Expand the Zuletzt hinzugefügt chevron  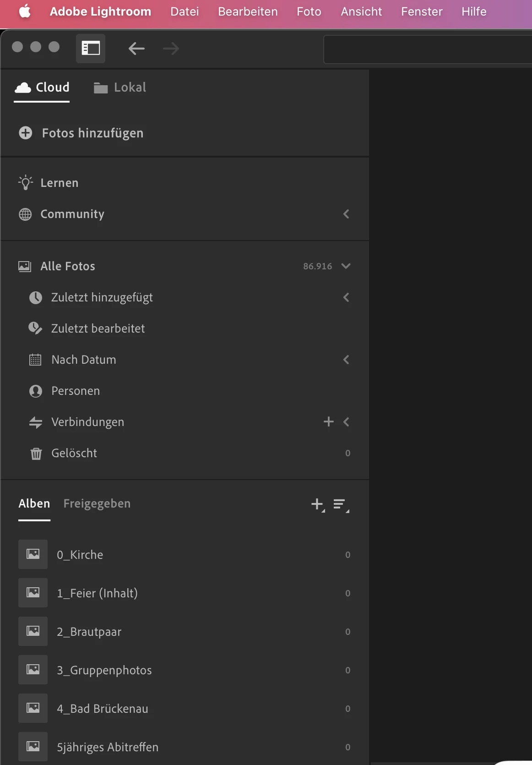tap(346, 297)
